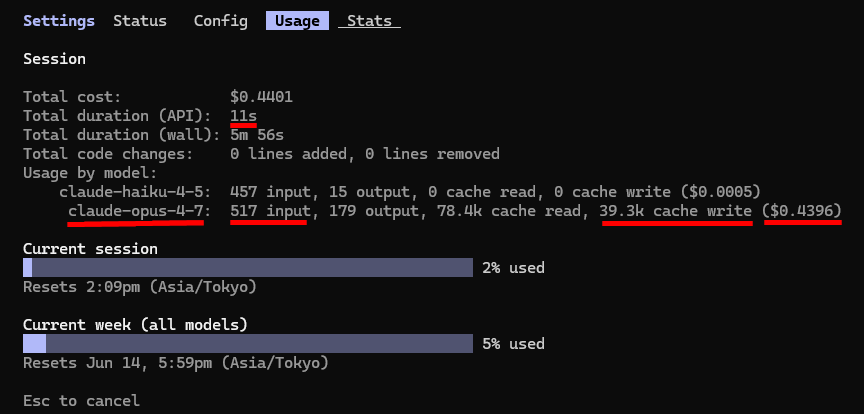This screenshot has width=864, height=414.
Task: Click the Resets Jun 14 text line
Action: click(176, 363)
